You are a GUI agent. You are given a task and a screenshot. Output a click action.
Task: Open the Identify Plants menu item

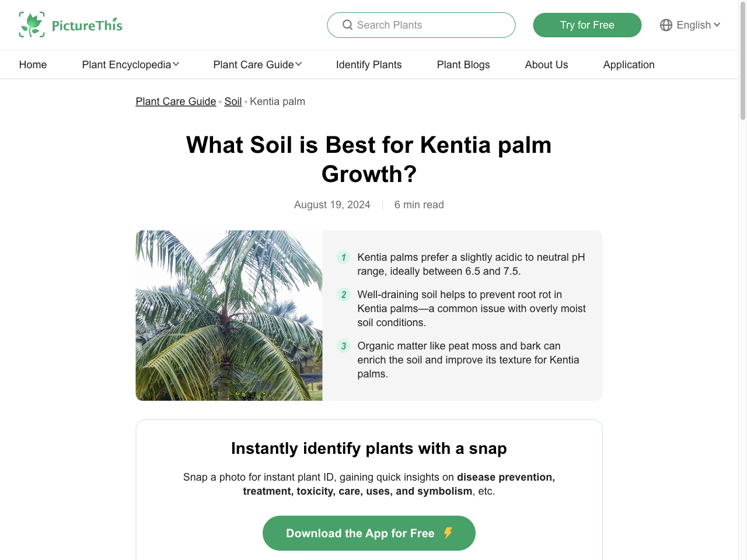pyautogui.click(x=369, y=65)
